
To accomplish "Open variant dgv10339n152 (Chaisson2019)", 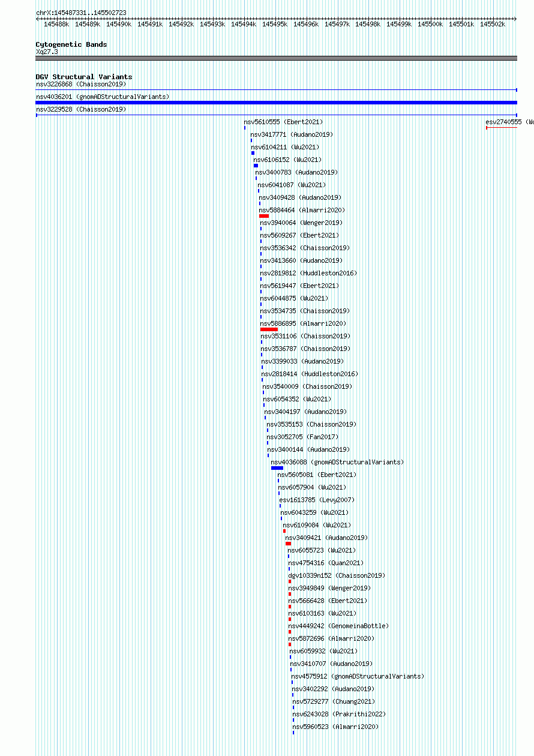I will point(337,575).
